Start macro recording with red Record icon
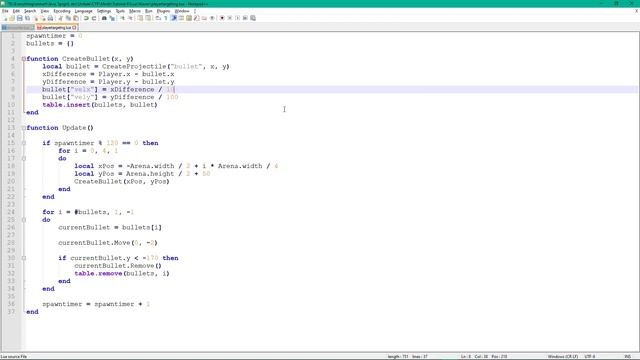 click(x=222, y=18)
